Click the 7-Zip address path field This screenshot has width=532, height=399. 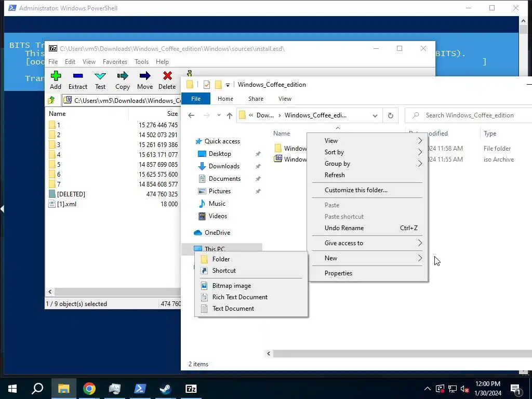pyautogui.click(x=122, y=100)
